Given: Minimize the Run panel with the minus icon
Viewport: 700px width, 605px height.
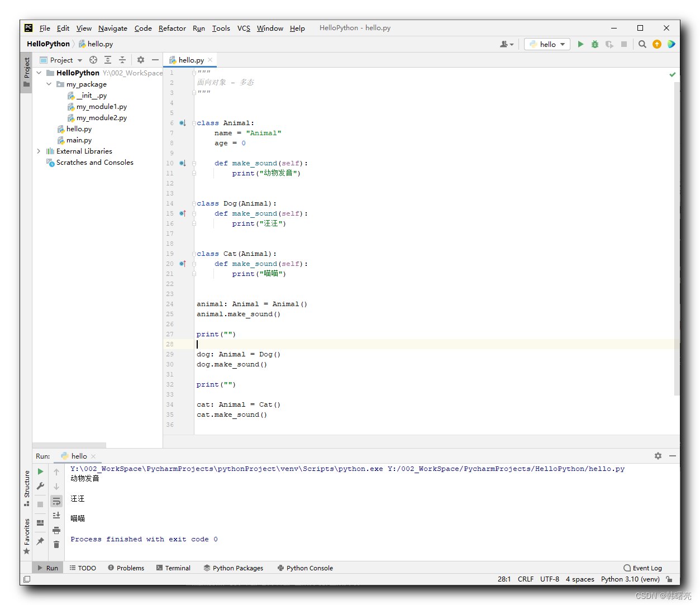Looking at the screenshot, I should pyautogui.click(x=673, y=456).
